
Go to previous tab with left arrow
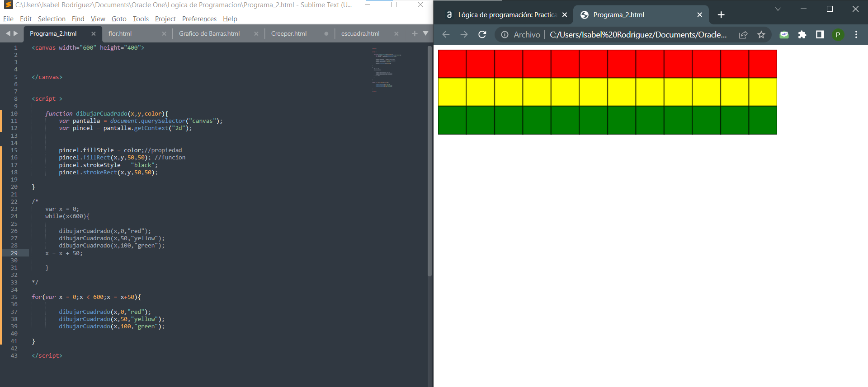point(8,33)
